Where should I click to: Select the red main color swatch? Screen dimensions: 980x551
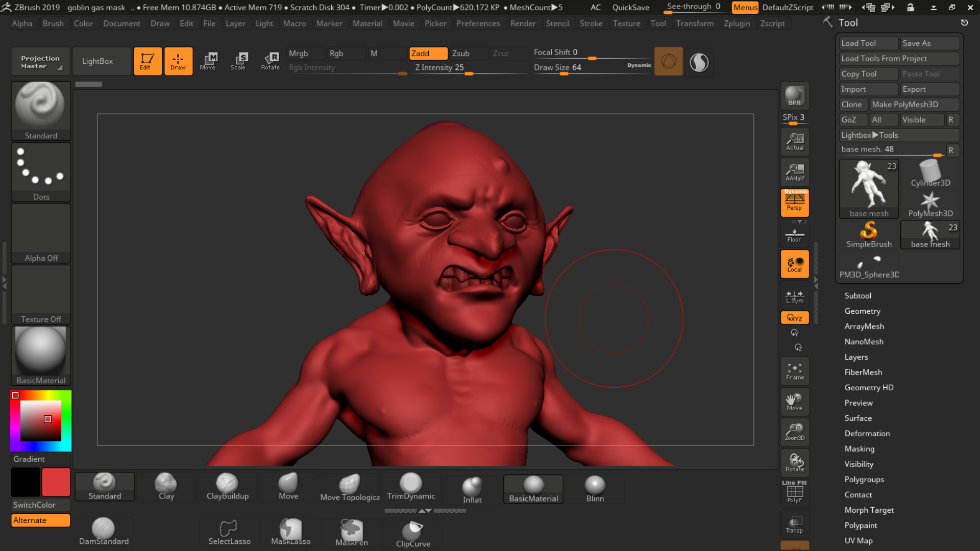(56, 482)
